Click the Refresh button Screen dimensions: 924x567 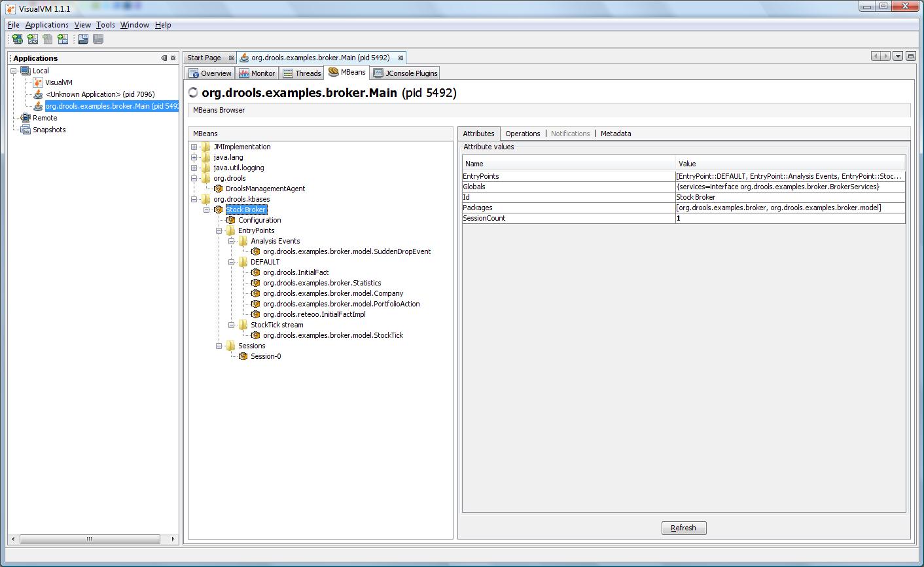pyautogui.click(x=684, y=528)
